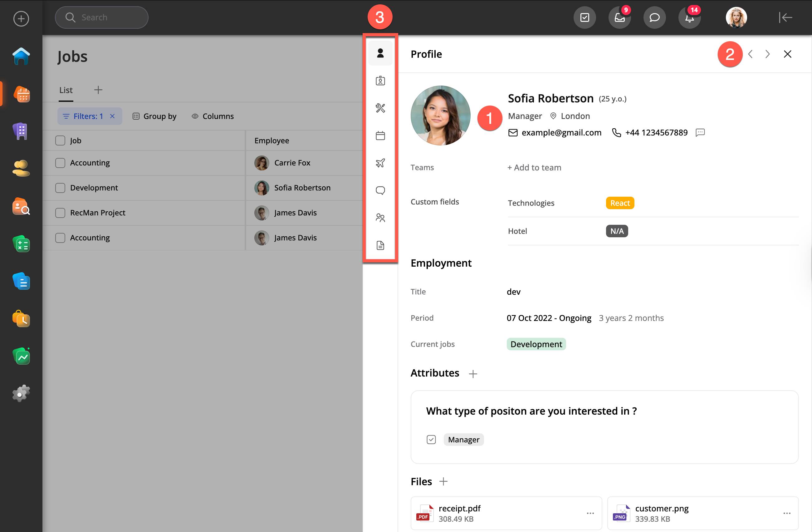Open the Group by dropdown
The height and width of the screenshot is (532, 812).
154,116
